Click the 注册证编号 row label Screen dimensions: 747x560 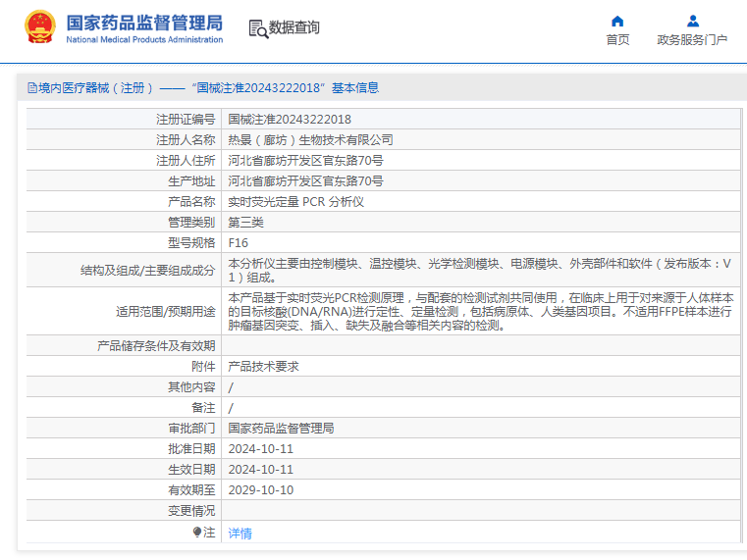186,120
